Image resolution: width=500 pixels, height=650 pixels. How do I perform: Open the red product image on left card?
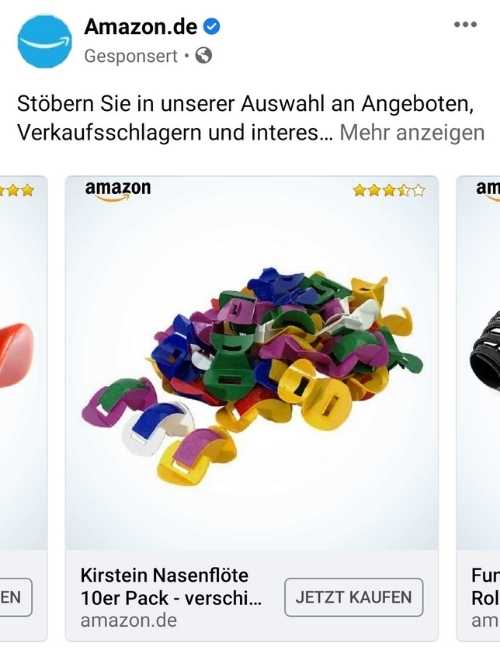(17, 356)
